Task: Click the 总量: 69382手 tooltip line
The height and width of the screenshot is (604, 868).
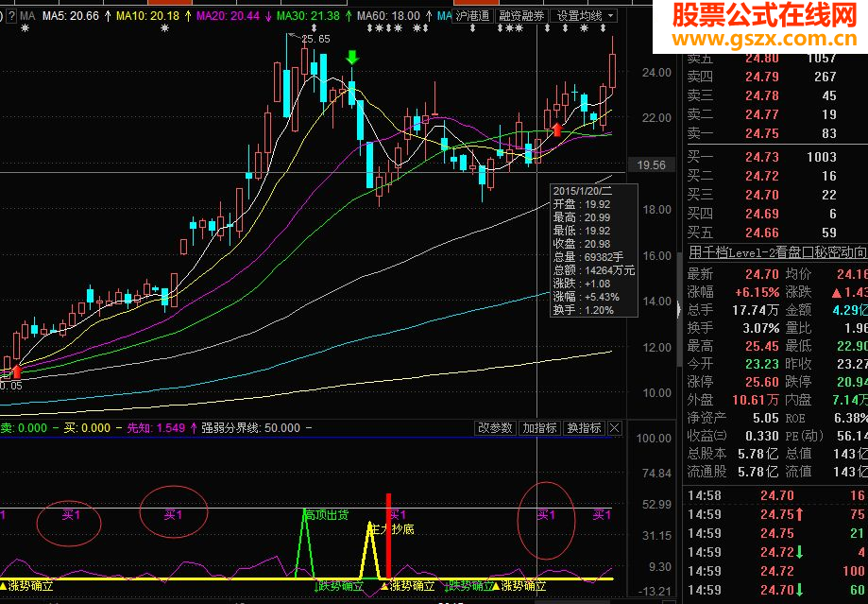Action: (x=587, y=257)
